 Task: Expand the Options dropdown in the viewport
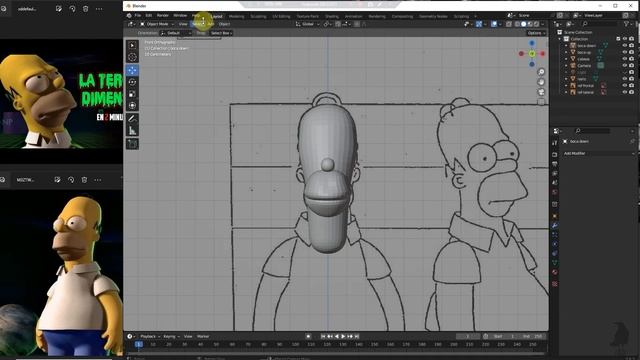tap(536, 33)
